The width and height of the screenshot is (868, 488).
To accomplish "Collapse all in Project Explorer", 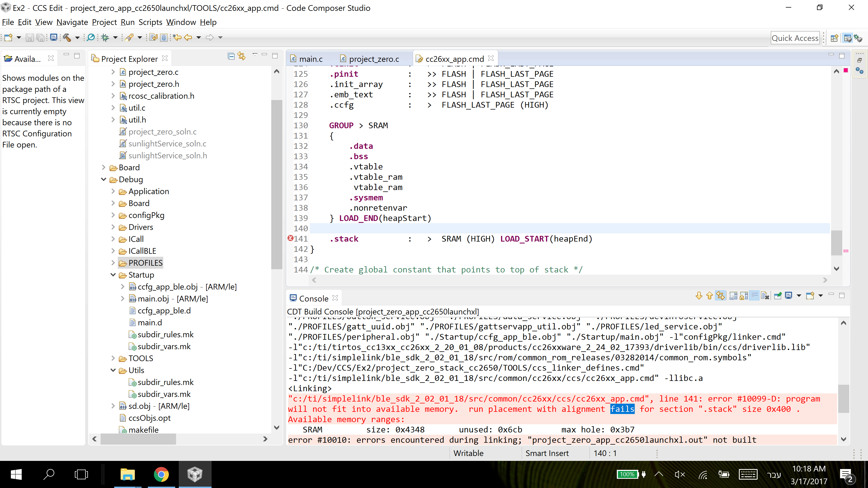I will (x=231, y=56).
